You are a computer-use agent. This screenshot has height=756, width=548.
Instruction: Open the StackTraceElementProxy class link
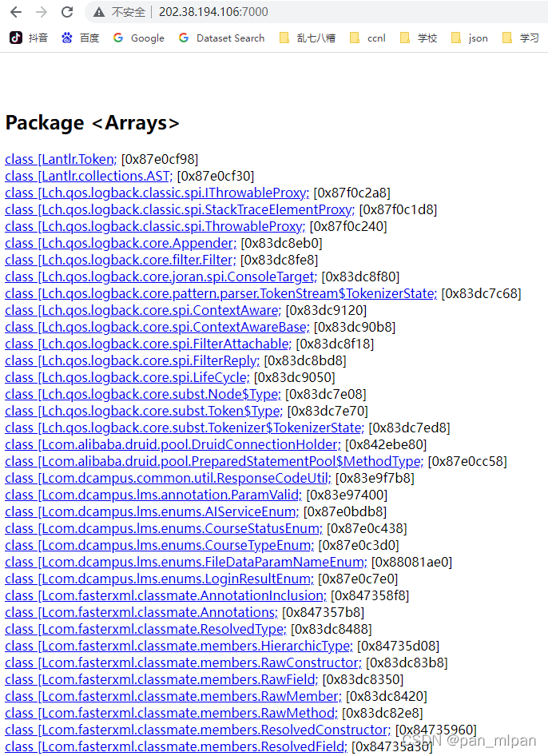click(180, 209)
